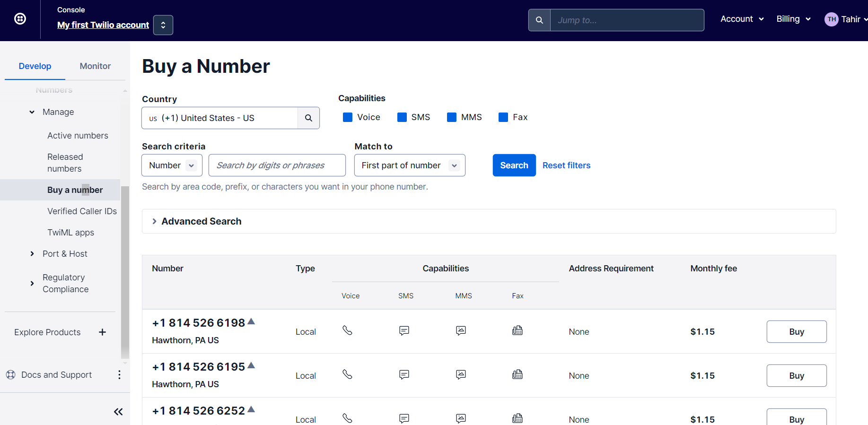
Task: Click the blue Search button
Action: click(514, 165)
